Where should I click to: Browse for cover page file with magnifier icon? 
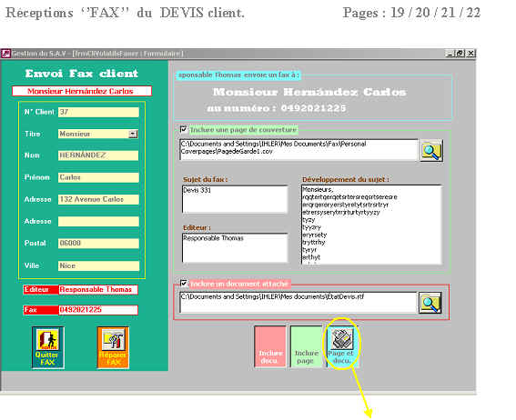tap(431, 151)
